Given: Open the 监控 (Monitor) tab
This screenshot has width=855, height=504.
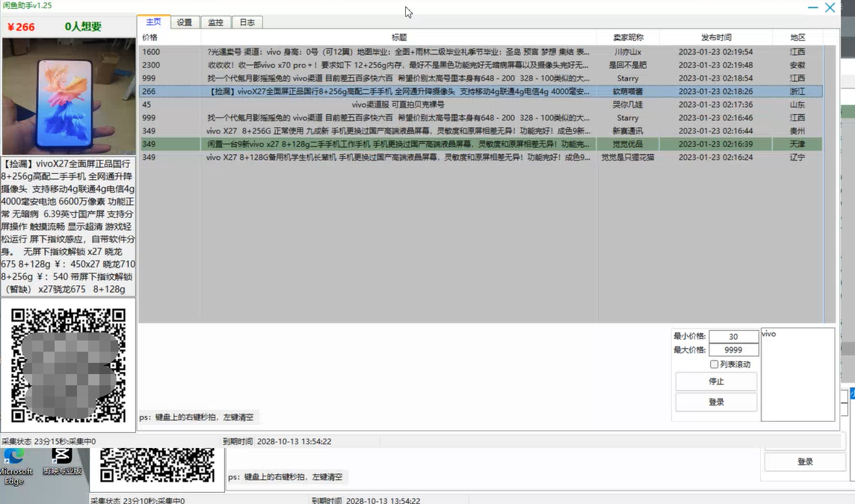Looking at the screenshot, I should (216, 22).
